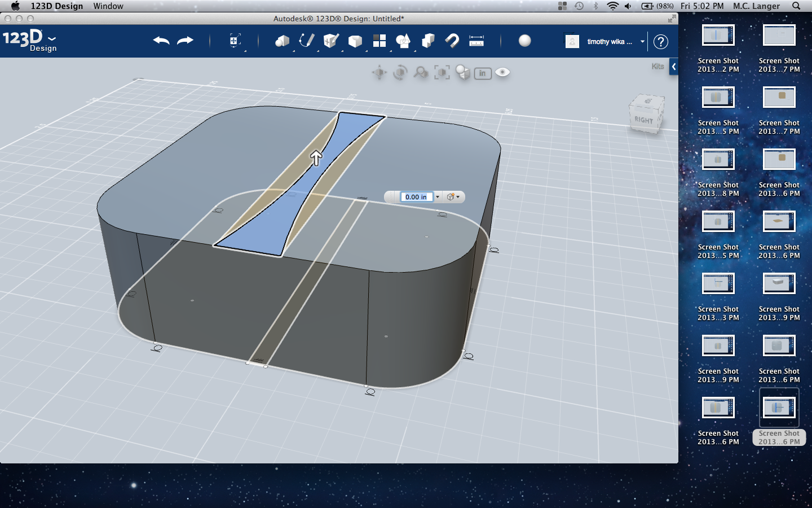The height and width of the screenshot is (508, 812).
Task: Open the Transform tool
Action: (x=235, y=41)
